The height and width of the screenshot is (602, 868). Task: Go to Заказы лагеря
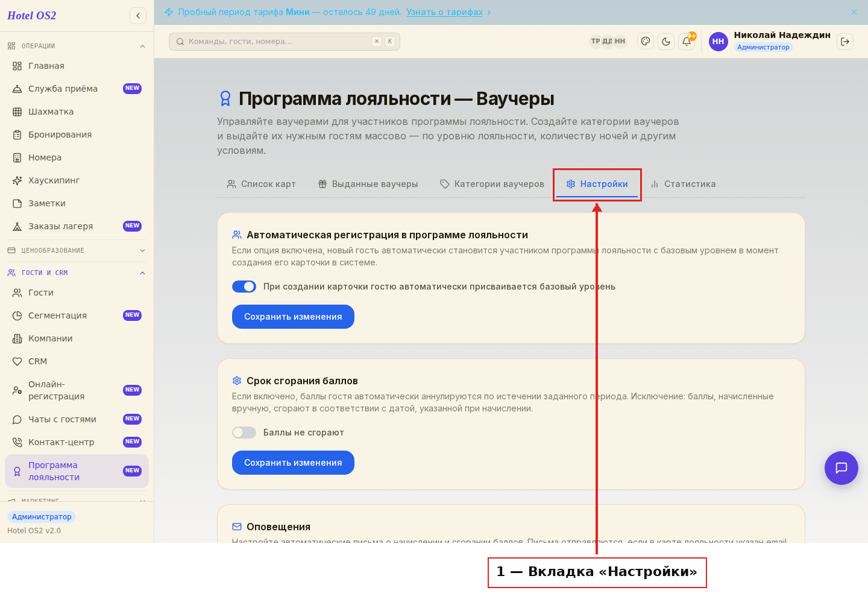coord(77,226)
